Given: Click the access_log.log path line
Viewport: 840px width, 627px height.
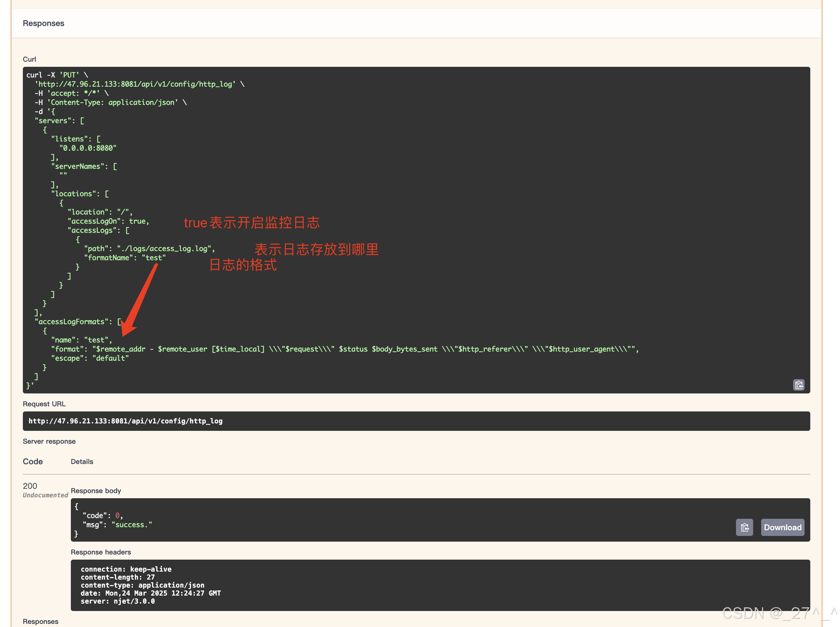Looking at the screenshot, I should point(149,249).
